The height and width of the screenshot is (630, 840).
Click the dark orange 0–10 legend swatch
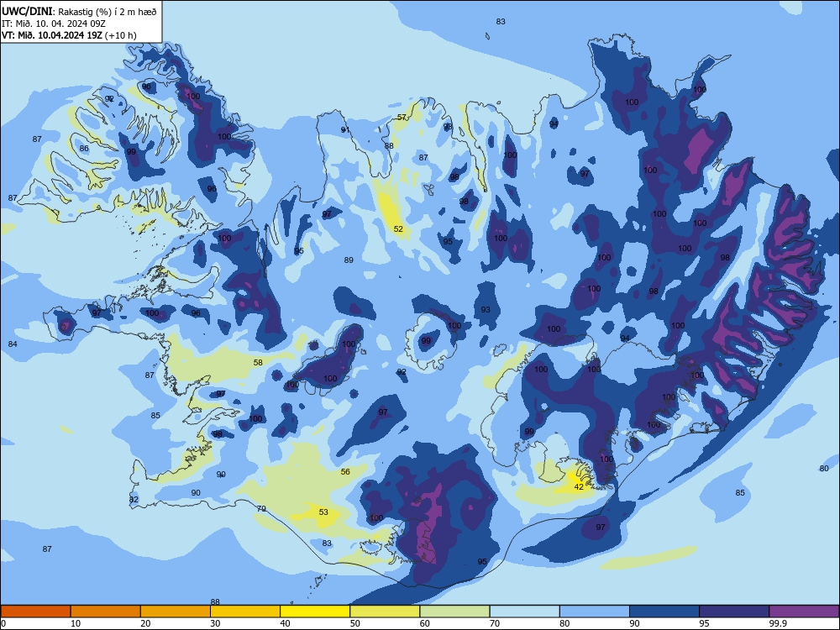35,612
